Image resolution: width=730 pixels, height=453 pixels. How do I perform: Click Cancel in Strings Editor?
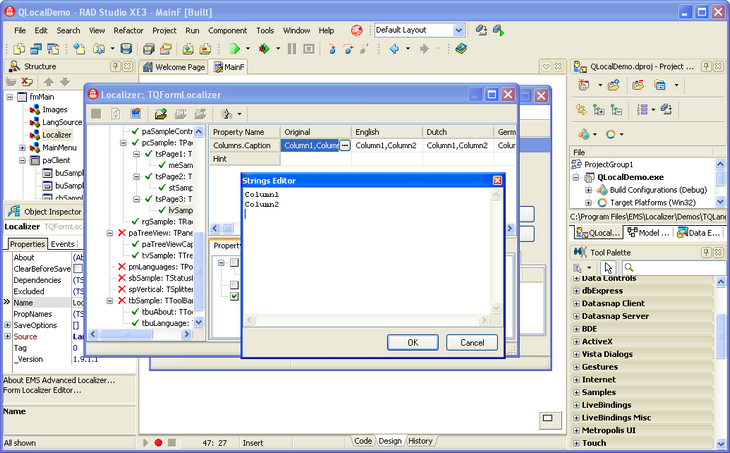click(471, 342)
